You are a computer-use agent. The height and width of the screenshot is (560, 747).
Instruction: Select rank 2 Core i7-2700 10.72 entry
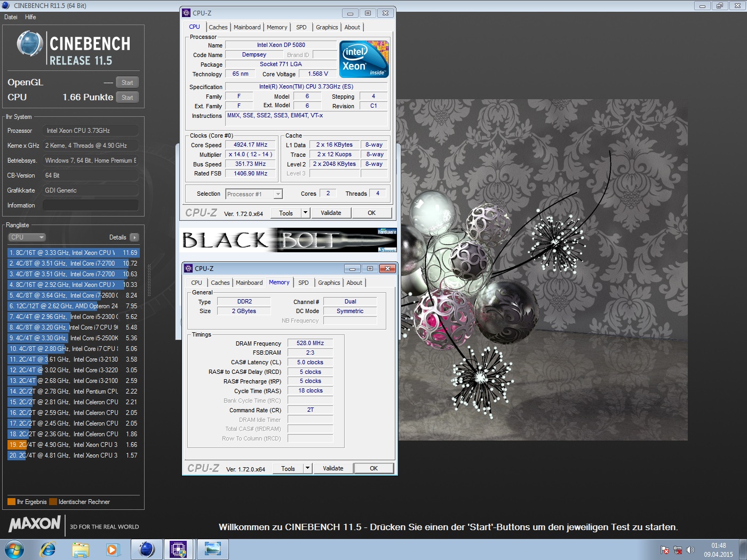(73, 263)
